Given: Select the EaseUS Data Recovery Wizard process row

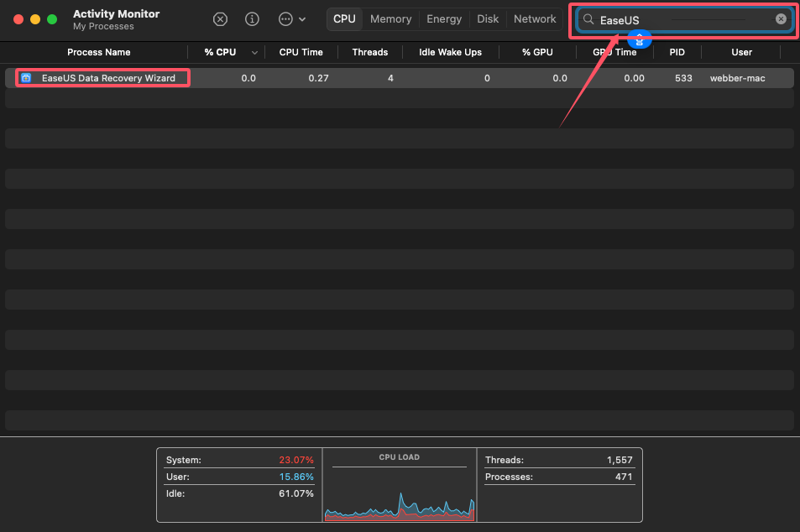Looking at the screenshot, I should pos(400,78).
